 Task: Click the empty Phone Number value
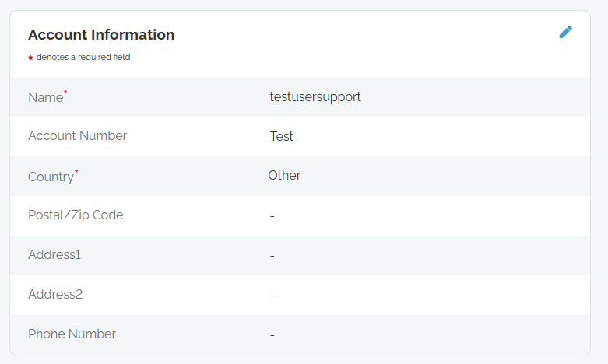[x=272, y=335]
